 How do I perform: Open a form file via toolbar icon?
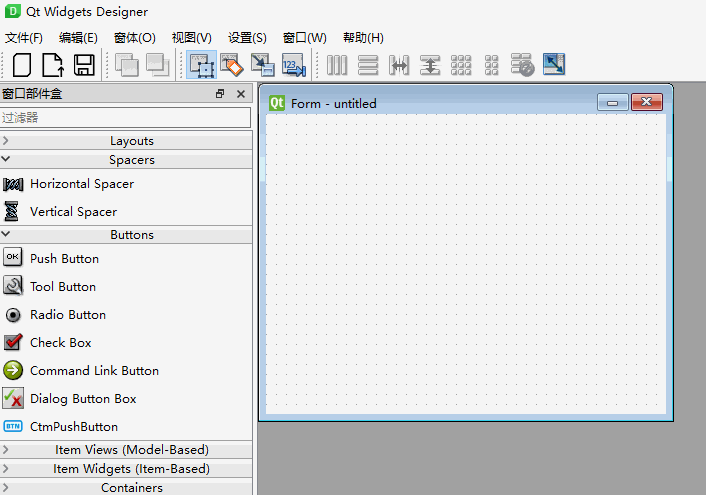coord(53,65)
